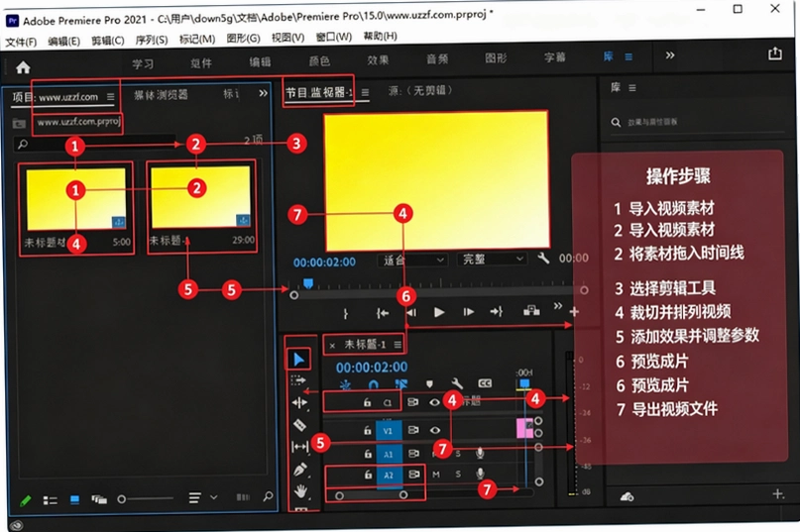800x532 pixels.
Task: Select the Ripple Edit tool
Action: tap(299, 402)
